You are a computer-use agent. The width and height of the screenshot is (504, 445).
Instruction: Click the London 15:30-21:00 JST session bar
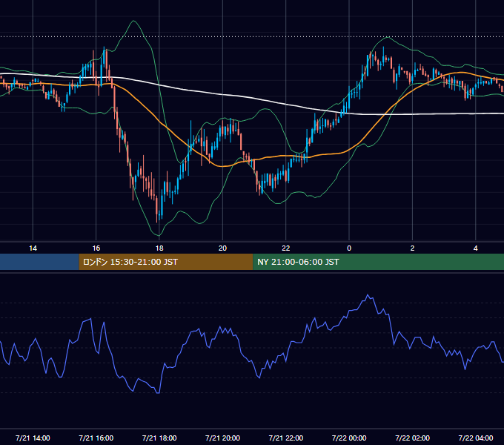tap(166, 262)
